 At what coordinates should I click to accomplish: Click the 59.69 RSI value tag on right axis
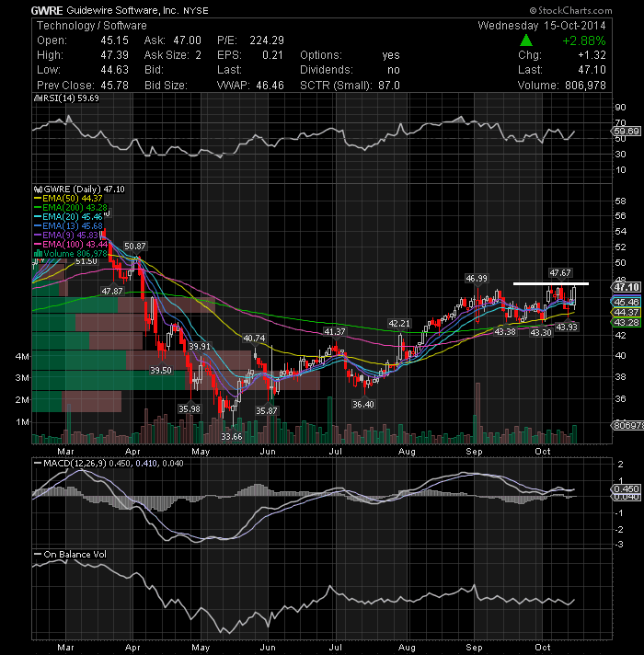click(627, 132)
